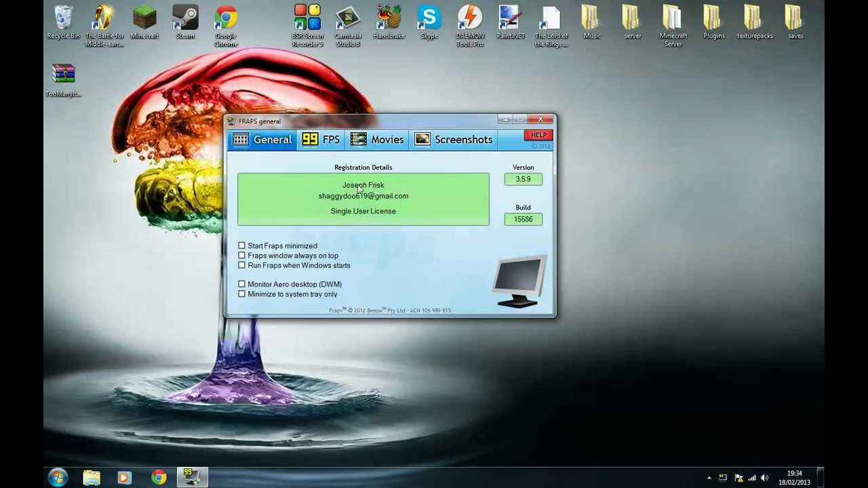Screen dimensions: 868x488
Task: Select the Paint.NET desktop icon
Action: pos(511,22)
